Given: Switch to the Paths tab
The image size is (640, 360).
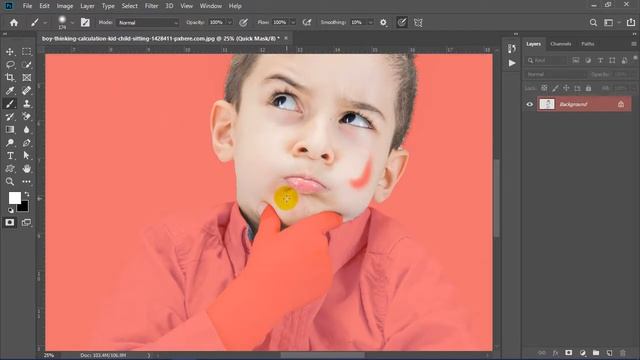Looking at the screenshot, I should tap(588, 44).
